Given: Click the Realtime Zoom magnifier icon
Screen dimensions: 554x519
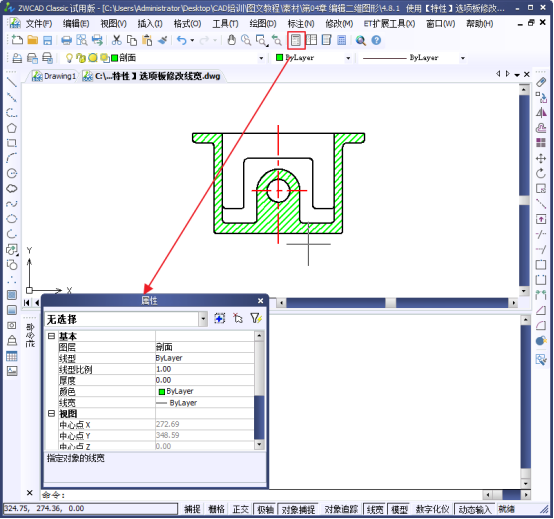Looking at the screenshot, I should coord(246,40).
